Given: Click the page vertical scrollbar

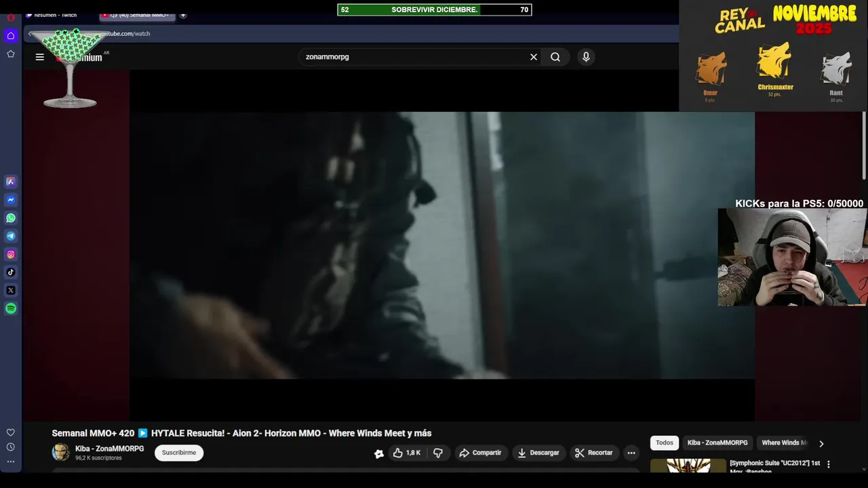Looking at the screenshot, I should [864, 146].
